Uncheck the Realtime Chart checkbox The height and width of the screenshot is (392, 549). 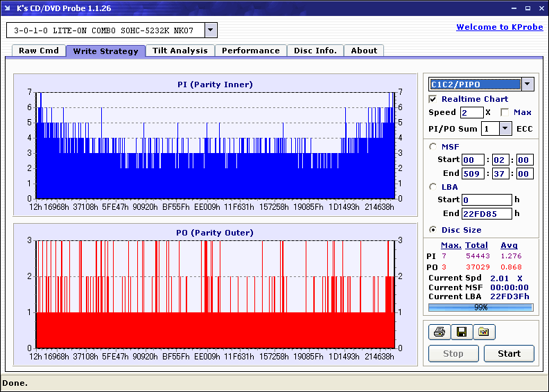tap(433, 99)
